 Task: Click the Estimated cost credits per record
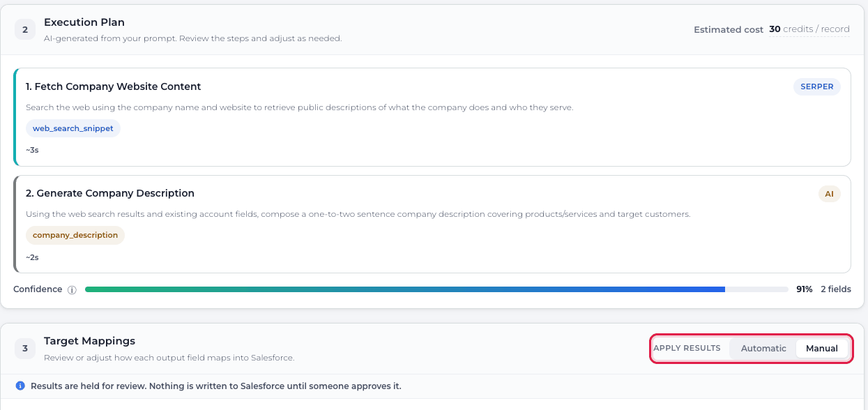(x=809, y=29)
